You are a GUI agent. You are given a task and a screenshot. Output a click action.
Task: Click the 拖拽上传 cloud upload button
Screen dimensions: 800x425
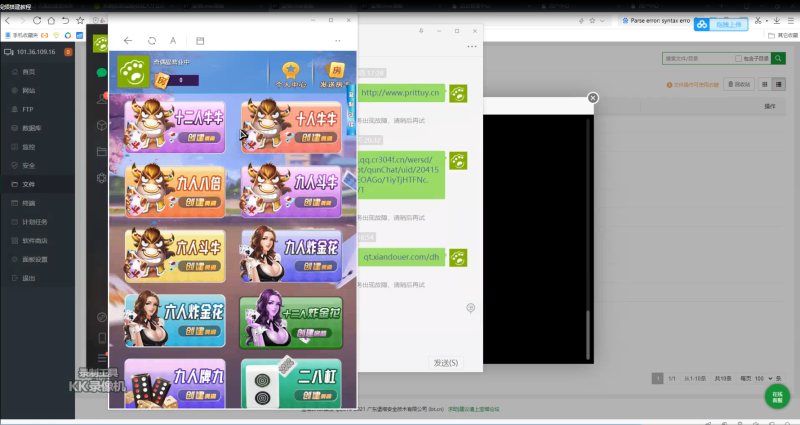(x=721, y=24)
